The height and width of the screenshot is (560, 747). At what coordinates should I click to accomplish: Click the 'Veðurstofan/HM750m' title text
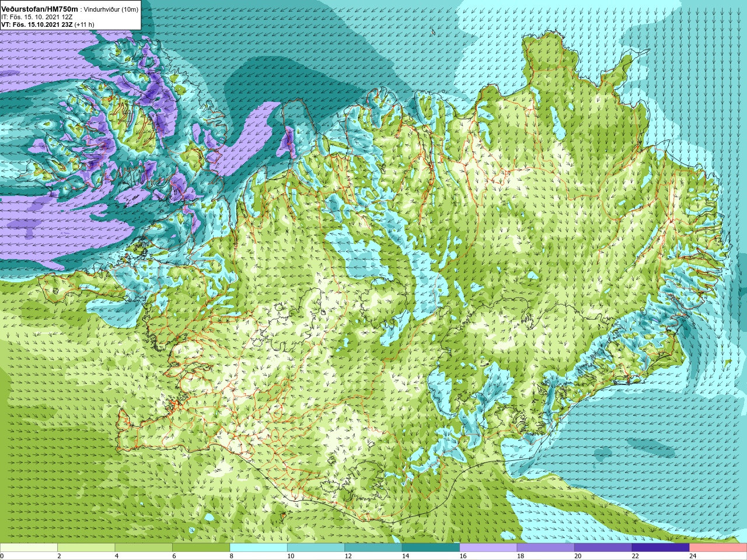tap(40, 9)
